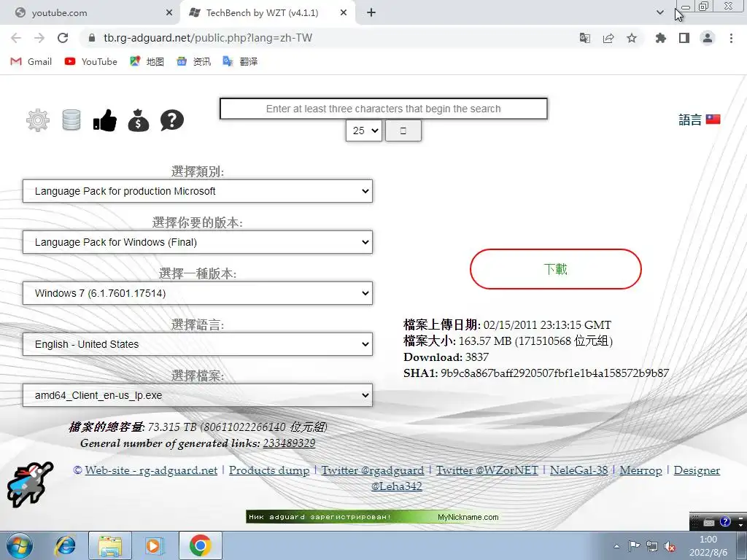Image resolution: width=747 pixels, height=560 pixels.
Task: Open the Twitter @WZorNET link
Action: click(487, 470)
